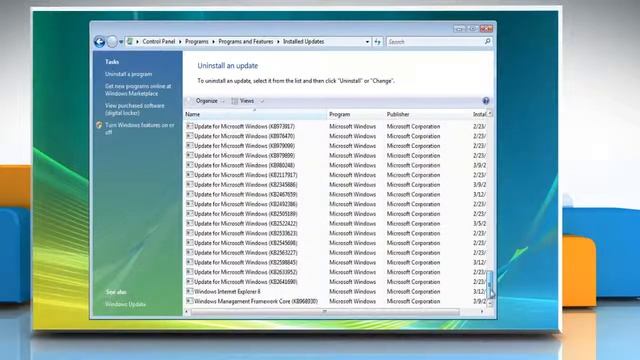Open Get new programs online at Windows Marketplace
This screenshot has height=360, width=640.
[x=138, y=90]
